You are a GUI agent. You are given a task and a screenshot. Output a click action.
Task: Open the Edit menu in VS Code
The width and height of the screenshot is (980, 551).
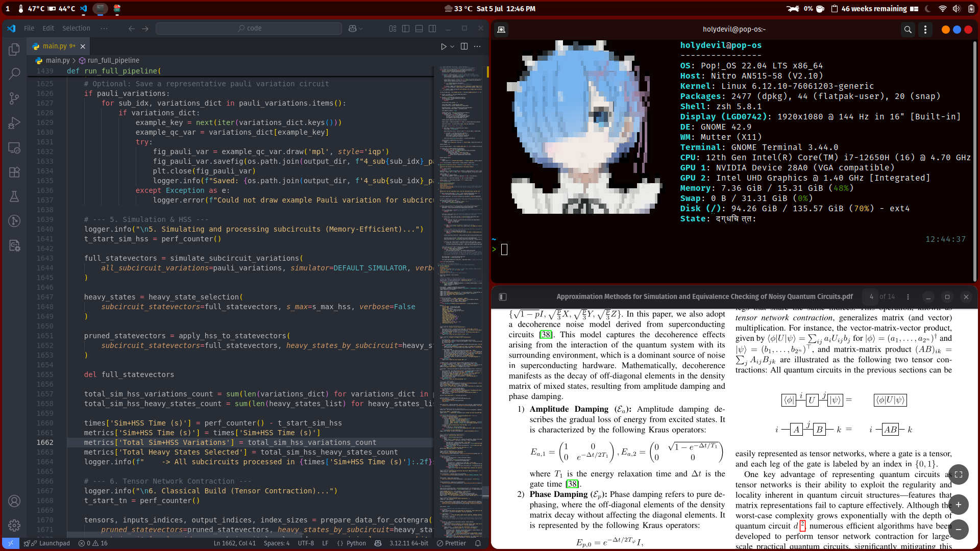click(48, 29)
